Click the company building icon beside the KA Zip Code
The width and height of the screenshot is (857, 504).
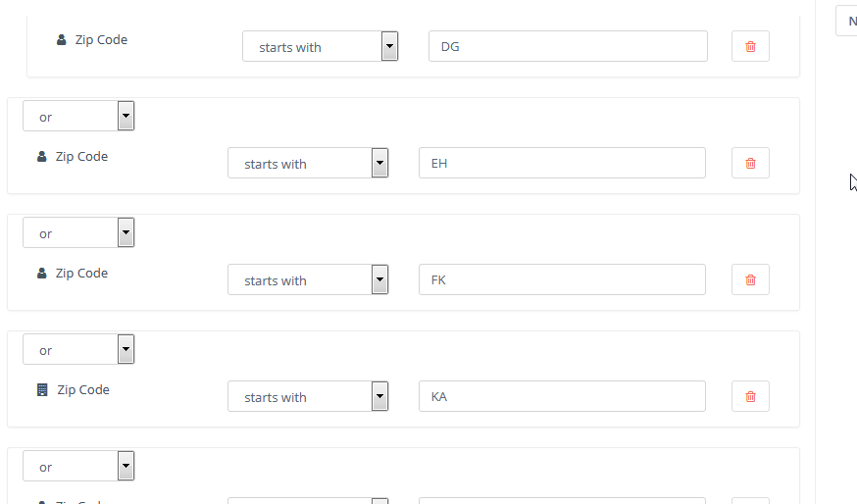point(42,389)
